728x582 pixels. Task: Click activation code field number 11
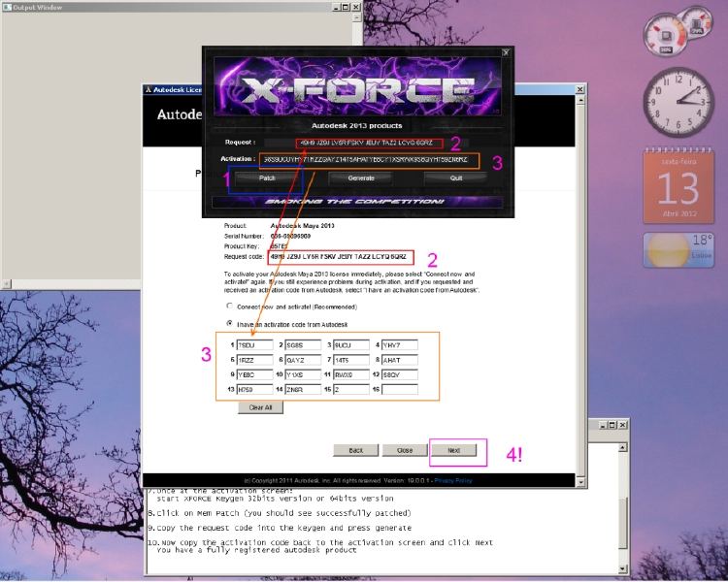[351, 374]
